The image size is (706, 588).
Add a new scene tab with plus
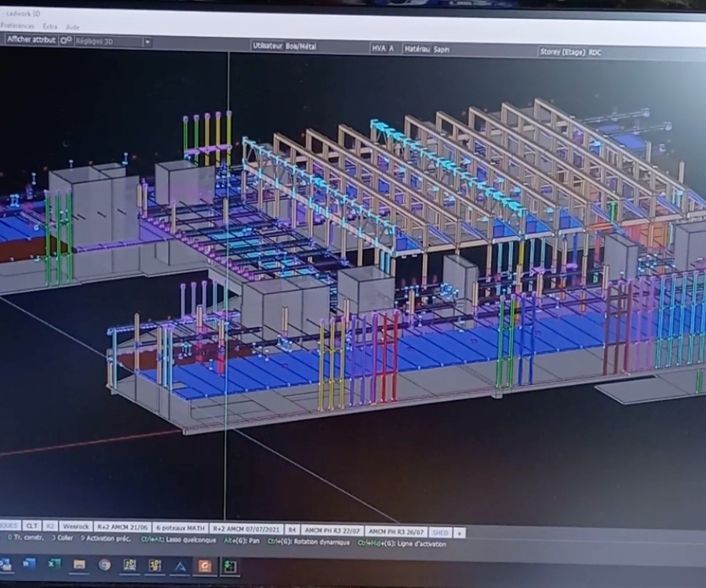pyautogui.click(x=459, y=532)
